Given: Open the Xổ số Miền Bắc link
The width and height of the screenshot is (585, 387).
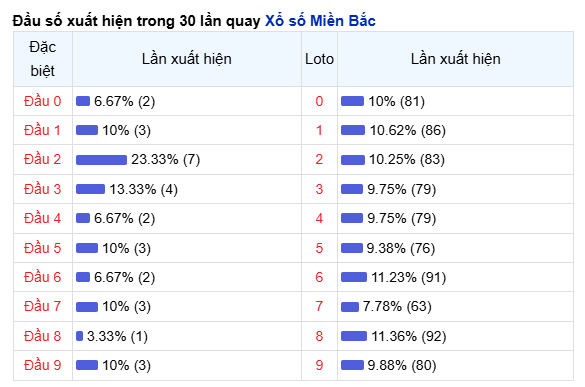Looking at the screenshot, I should point(320,21).
